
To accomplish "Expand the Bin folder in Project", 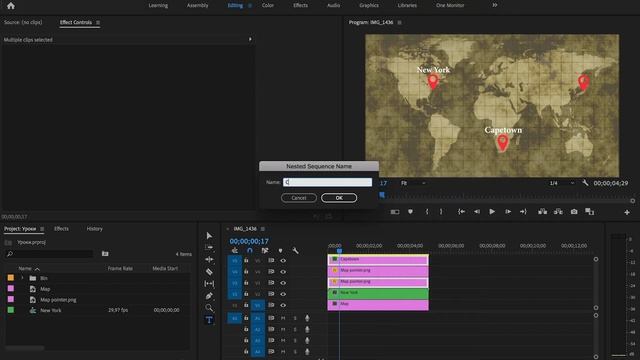I will click(x=22, y=278).
